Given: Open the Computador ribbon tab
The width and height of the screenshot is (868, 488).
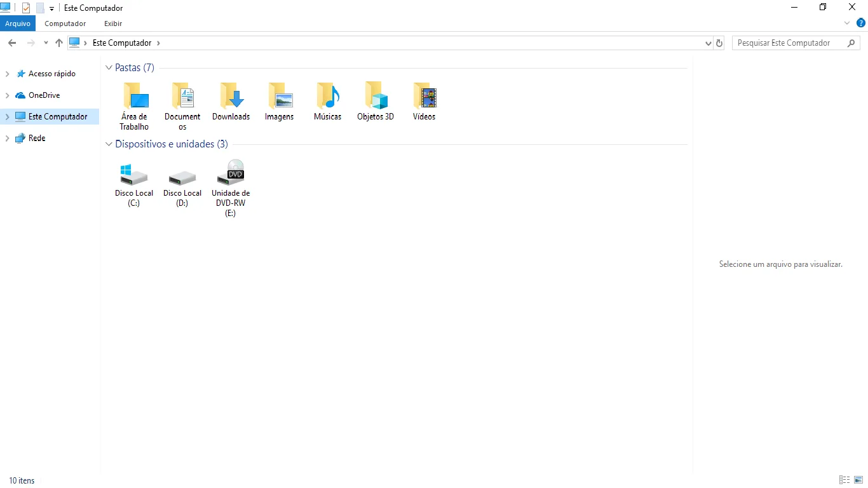Looking at the screenshot, I should [x=65, y=24].
